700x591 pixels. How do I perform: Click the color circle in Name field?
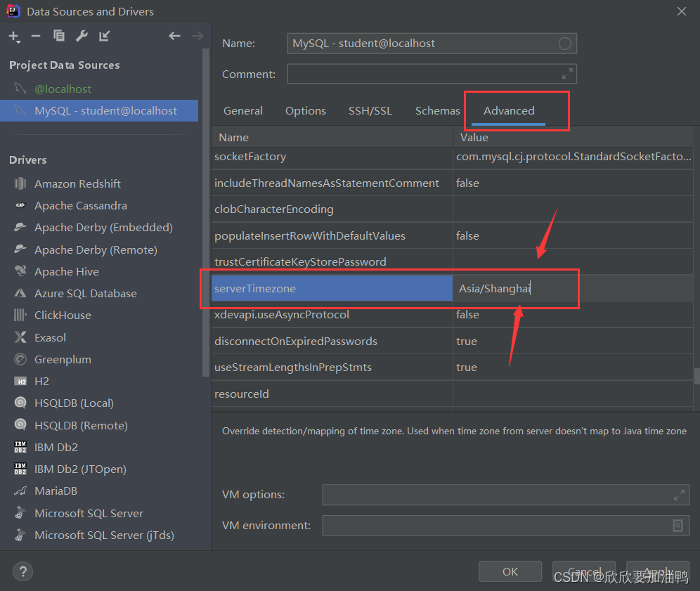coord(565,44)
